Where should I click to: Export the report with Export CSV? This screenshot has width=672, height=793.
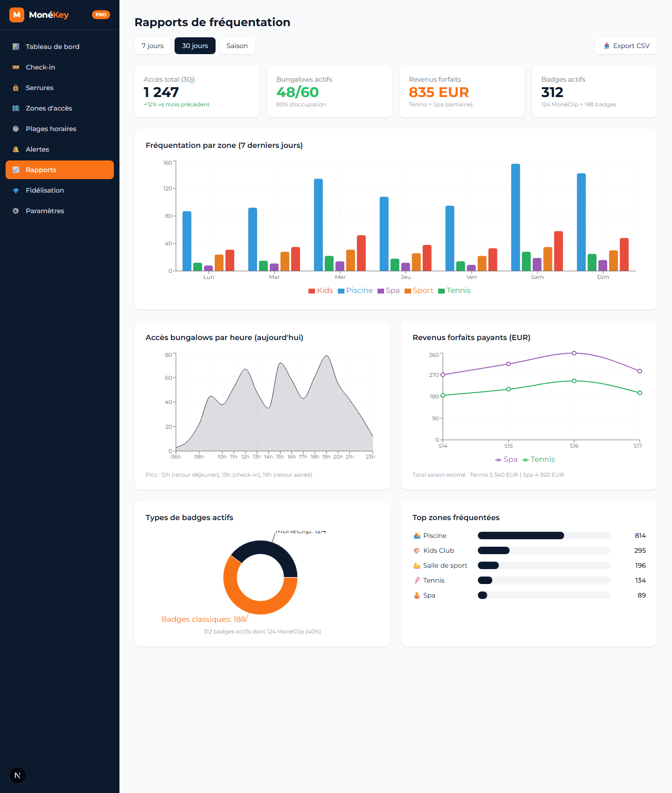(x=626, y=46)
